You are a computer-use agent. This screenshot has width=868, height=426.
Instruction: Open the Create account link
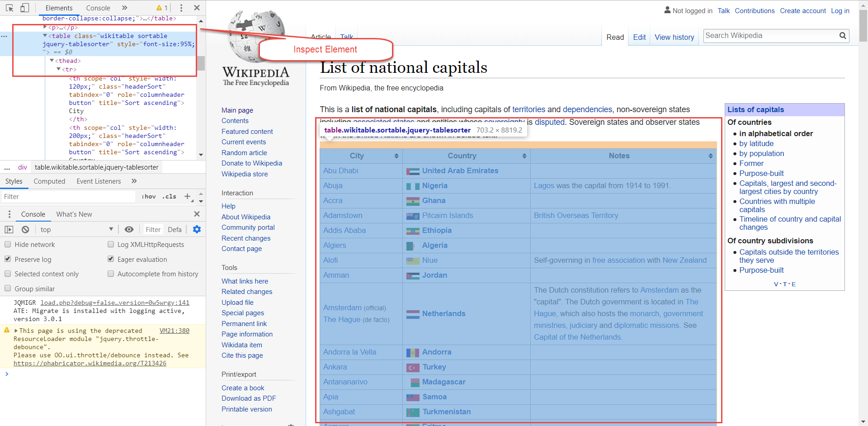[x=803, y=11]
